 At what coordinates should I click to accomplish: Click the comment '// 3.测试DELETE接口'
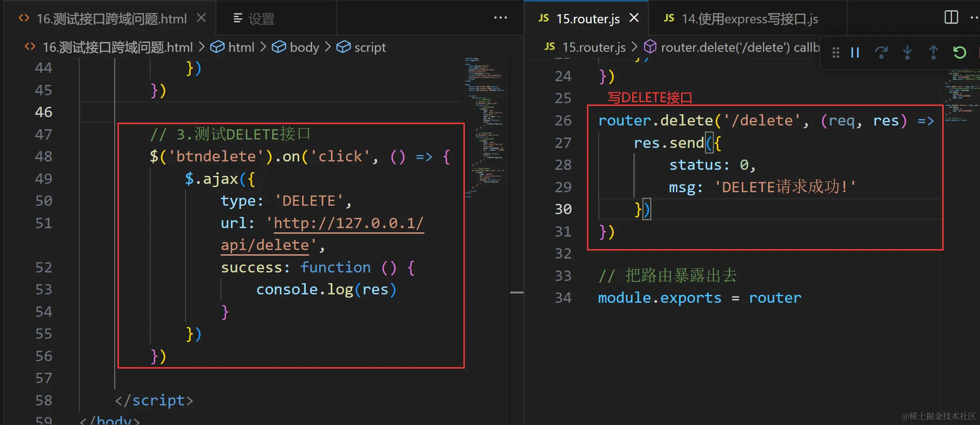pos(230,134)
